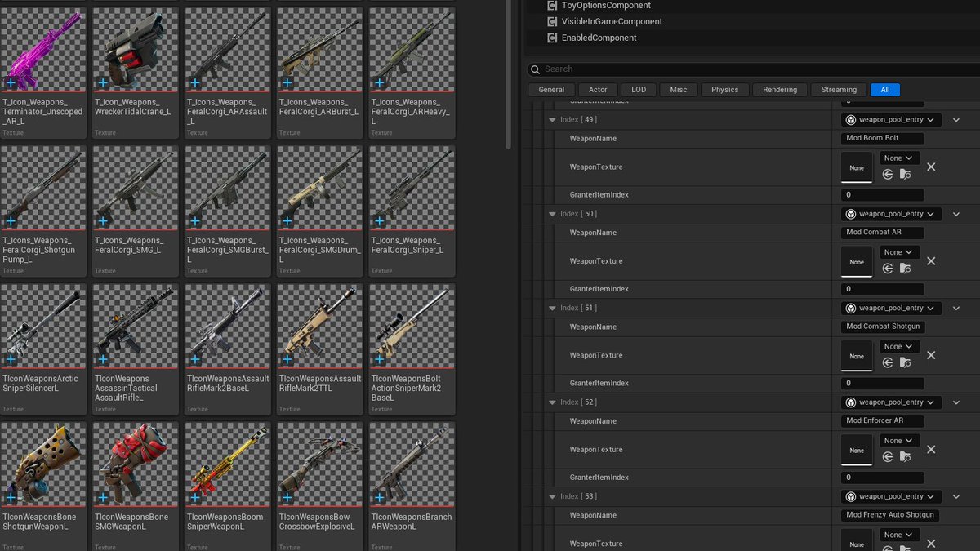Select TIconWeaponsBoomSniperWeaponL texture
980x551 pixels.
(227, 487)
